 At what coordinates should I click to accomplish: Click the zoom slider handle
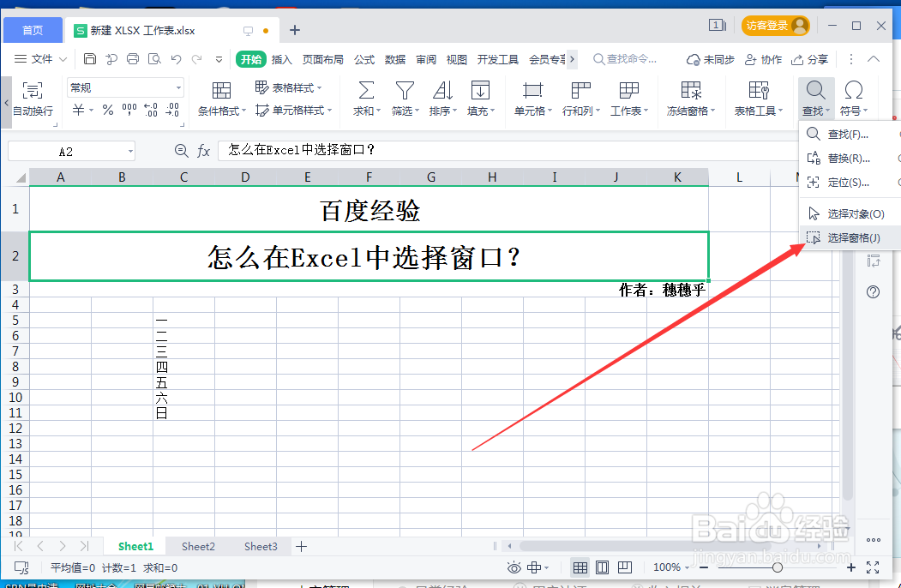coord(777,567)
